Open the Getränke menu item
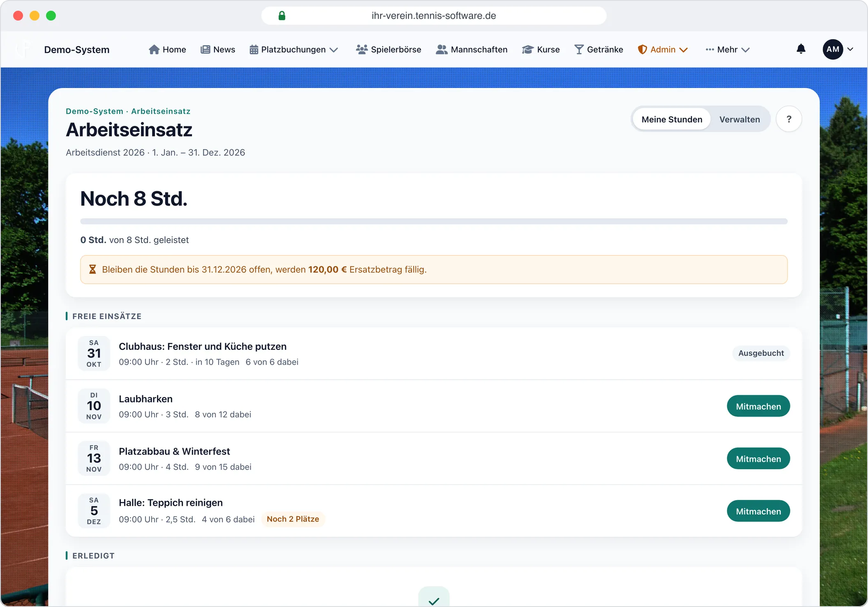Screen dimensions: 868x607 click(x=598, y=50)
